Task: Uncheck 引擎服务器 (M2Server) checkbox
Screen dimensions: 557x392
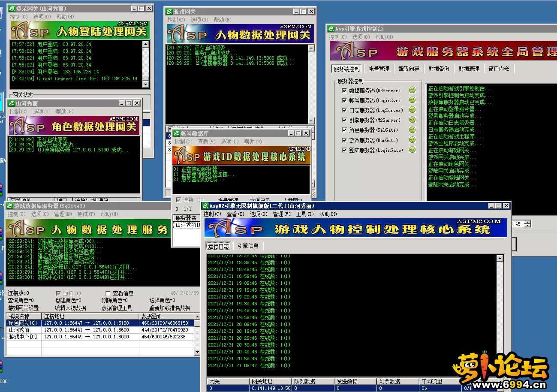Action: coord(344,120)
